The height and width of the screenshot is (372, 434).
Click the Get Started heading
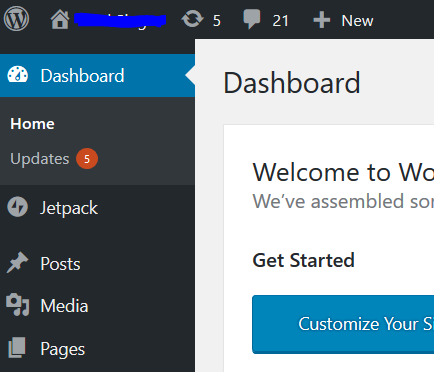[303, 260]
